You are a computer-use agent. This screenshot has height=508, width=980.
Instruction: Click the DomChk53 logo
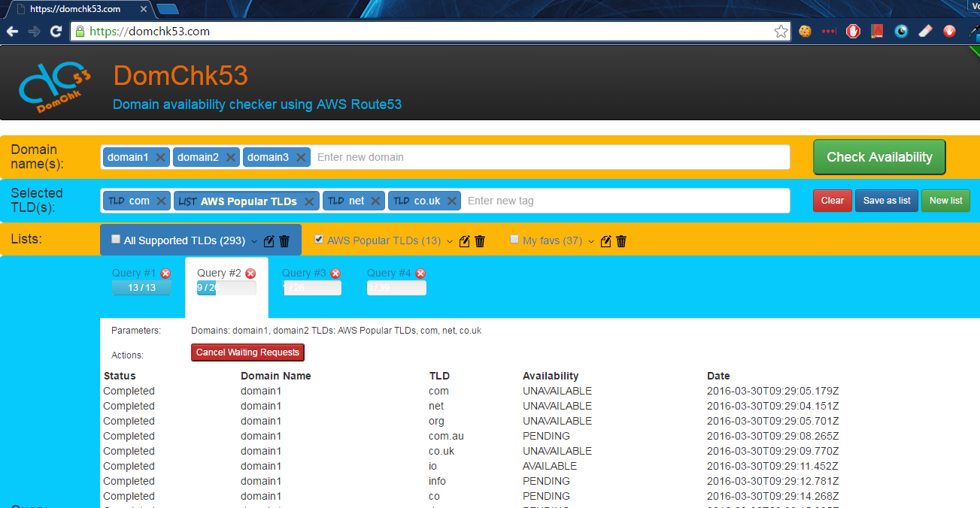pyautogui.click(x=54, y=85)
